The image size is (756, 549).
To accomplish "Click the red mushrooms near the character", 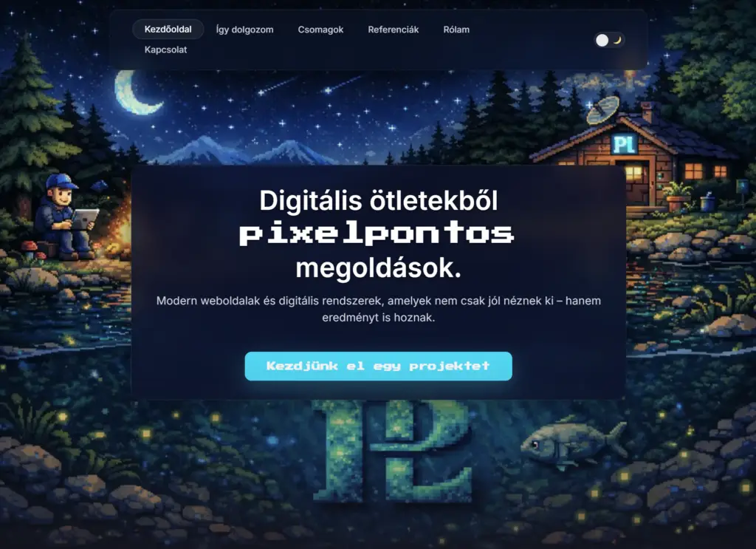I will pos(30,249).
